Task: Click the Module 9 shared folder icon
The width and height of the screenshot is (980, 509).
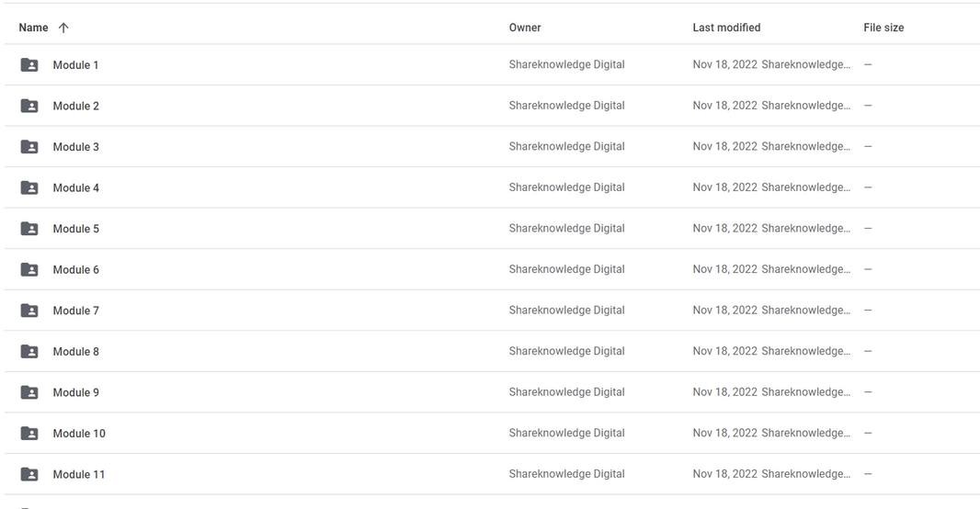Action: 29,392
